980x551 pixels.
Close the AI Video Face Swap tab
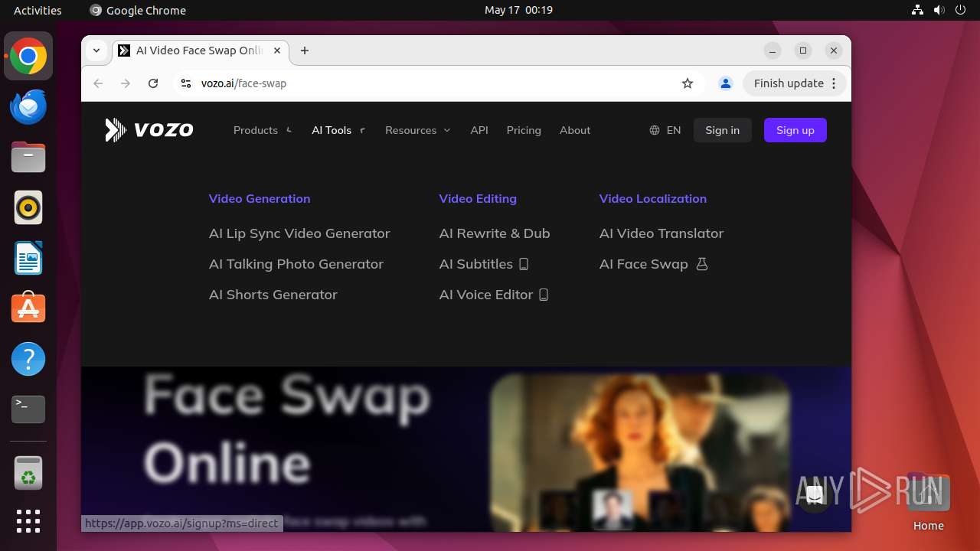(x=277, y=51)
